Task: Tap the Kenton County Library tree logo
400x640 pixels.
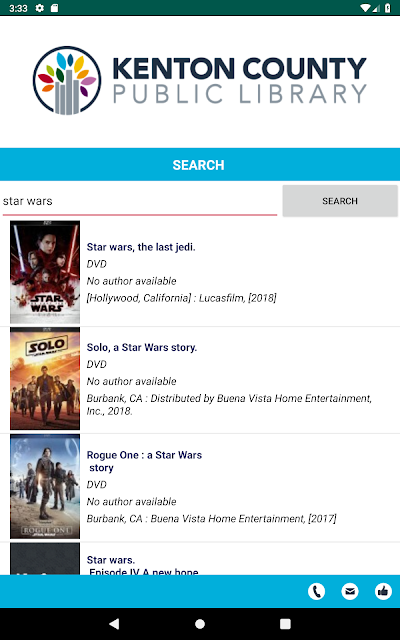Action: click(67, 80)
